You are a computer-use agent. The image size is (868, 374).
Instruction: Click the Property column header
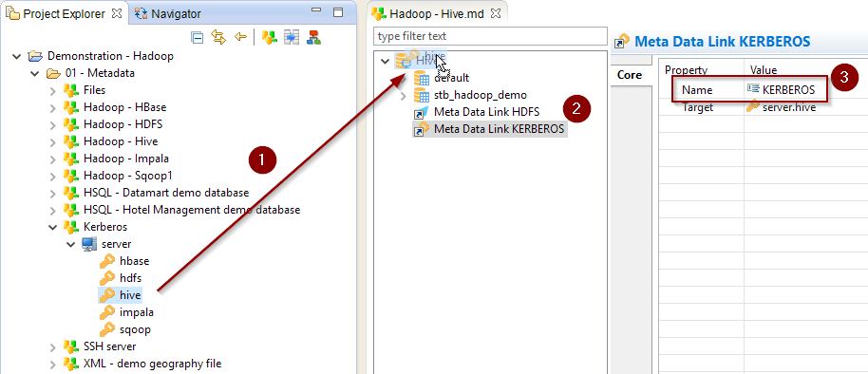(687, 69)
